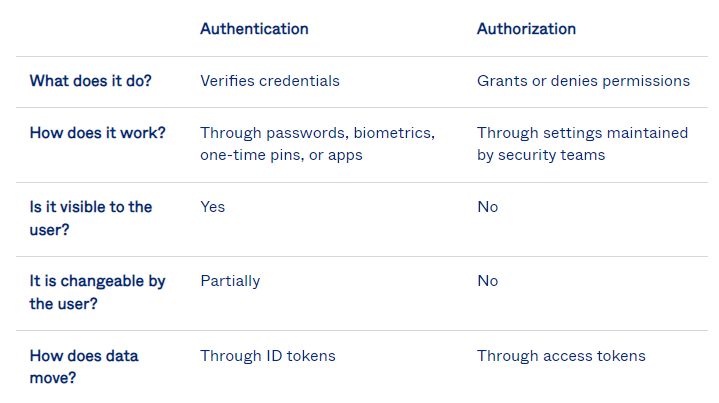Viewport: 719px width, 403px height.
Task: Click the Authentication column header
Action: pos(254,29)
